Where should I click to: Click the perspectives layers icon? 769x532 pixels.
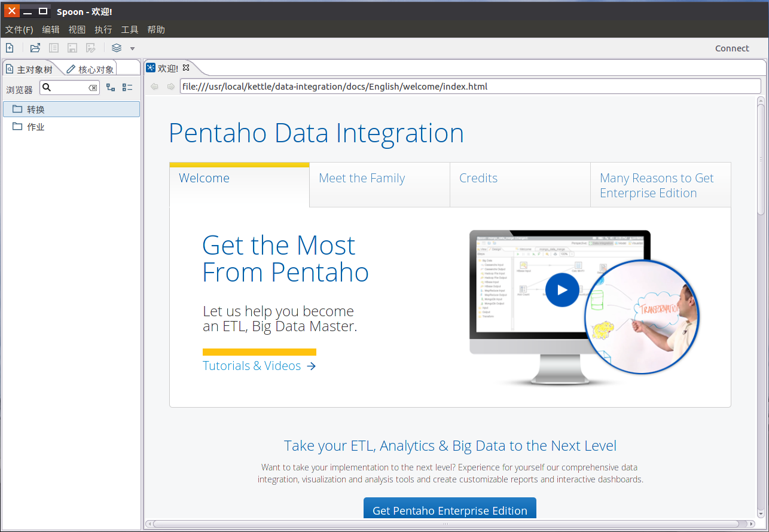point(117,48)
